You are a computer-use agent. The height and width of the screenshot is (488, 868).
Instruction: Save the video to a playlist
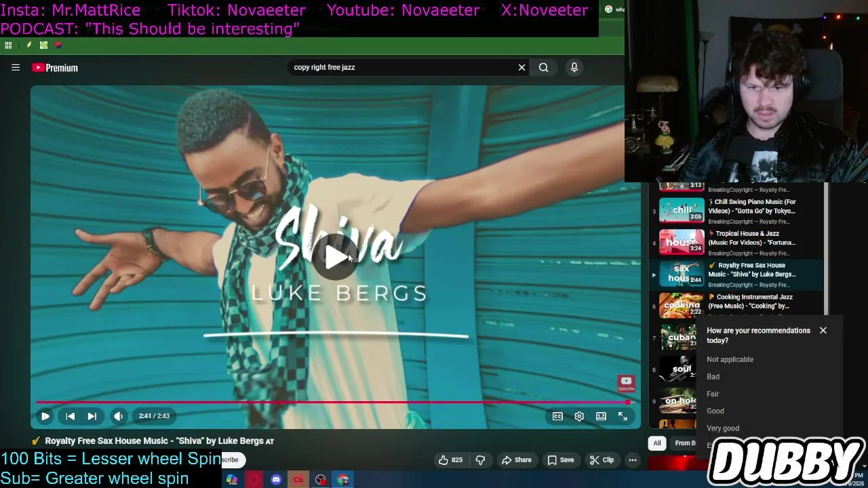tap(560, 460)
